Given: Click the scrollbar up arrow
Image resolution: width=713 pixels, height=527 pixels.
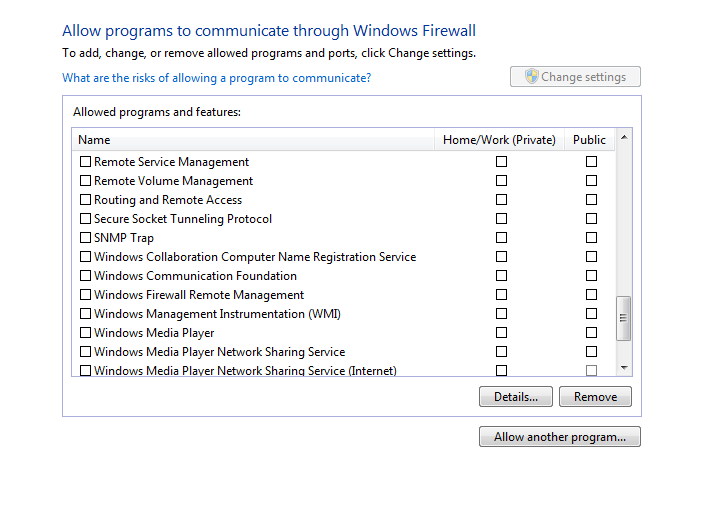Looking at the screenshot, I should (x=624, y=137).
